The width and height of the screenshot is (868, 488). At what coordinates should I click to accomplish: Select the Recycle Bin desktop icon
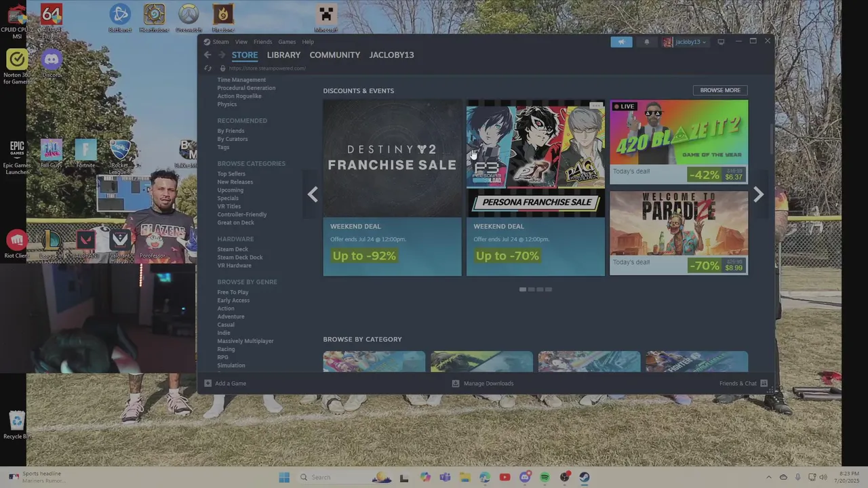click(17, 425)
